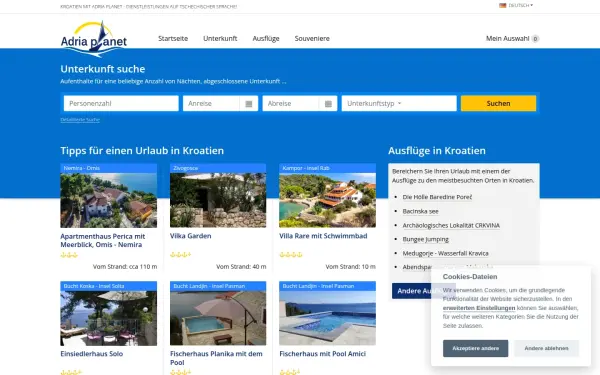Open the Anreise calendar icon
Screen dimensions: 600x375
[x=249, y=104]
